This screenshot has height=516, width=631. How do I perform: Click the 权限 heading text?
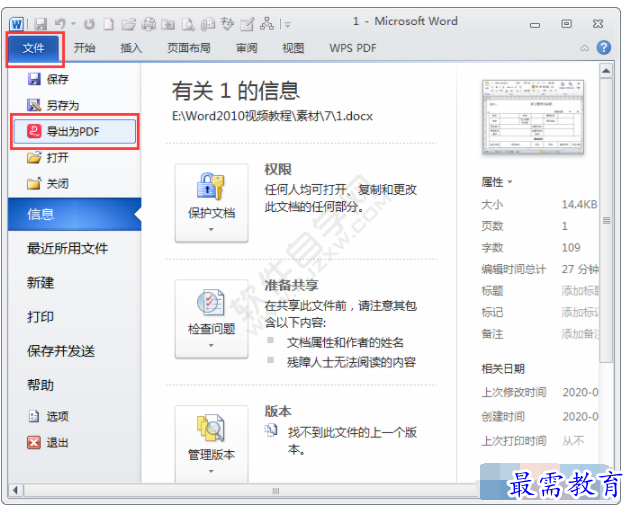tap(278, 169)
